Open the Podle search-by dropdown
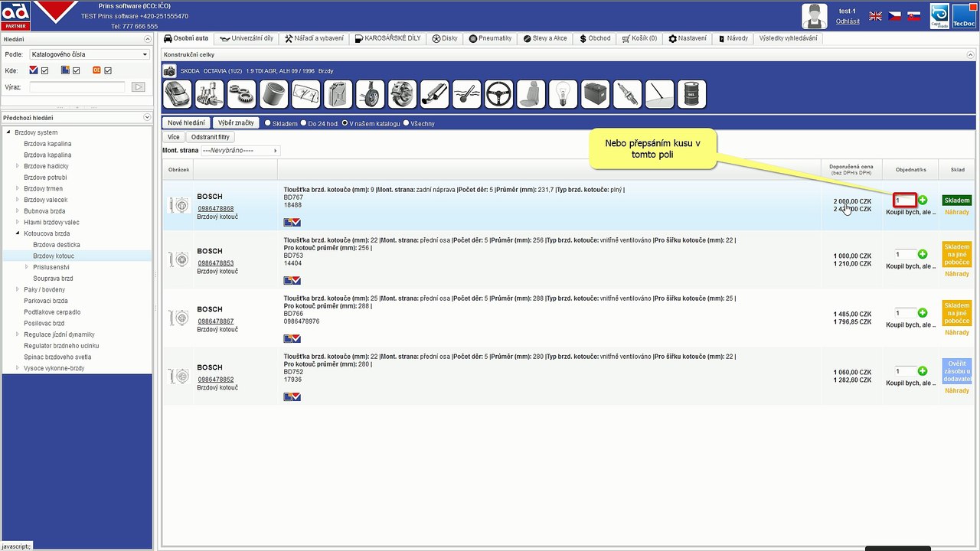This screenshot has height=551, width=980. (90, 54)
